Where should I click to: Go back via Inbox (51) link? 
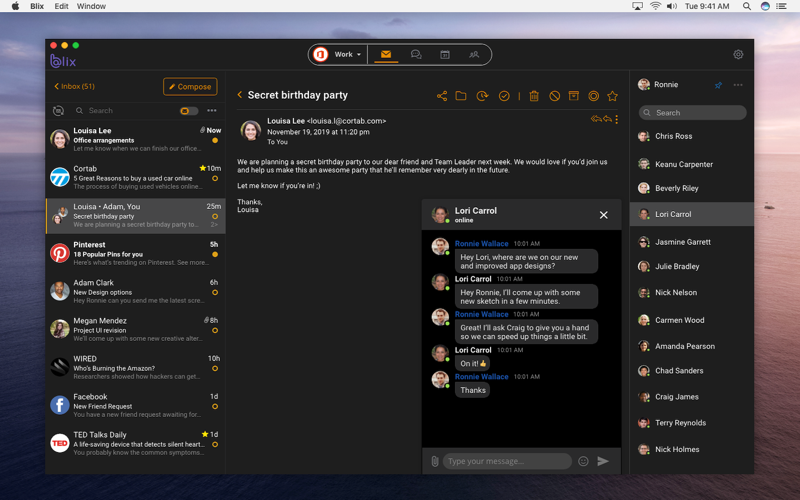(74, 86)
